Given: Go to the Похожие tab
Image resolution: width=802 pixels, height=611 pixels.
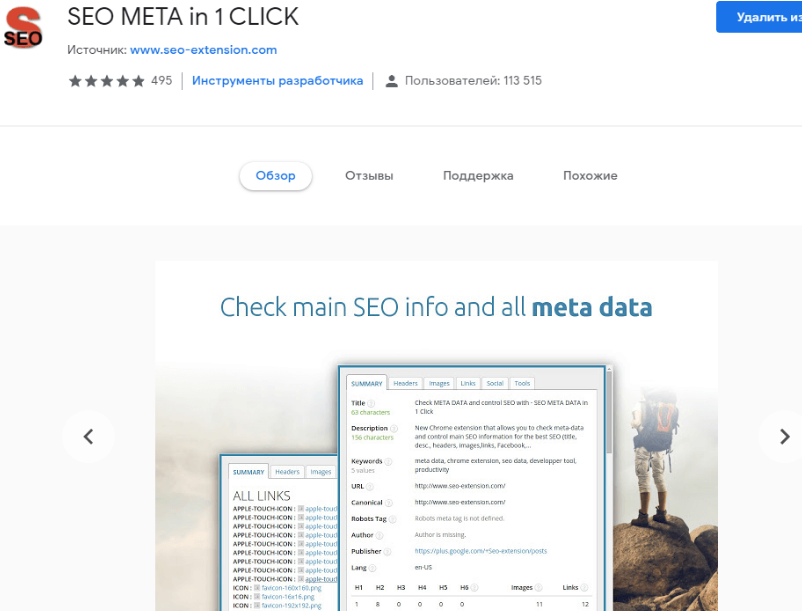Looking at the screenshot, I should (x=590, y=176).
